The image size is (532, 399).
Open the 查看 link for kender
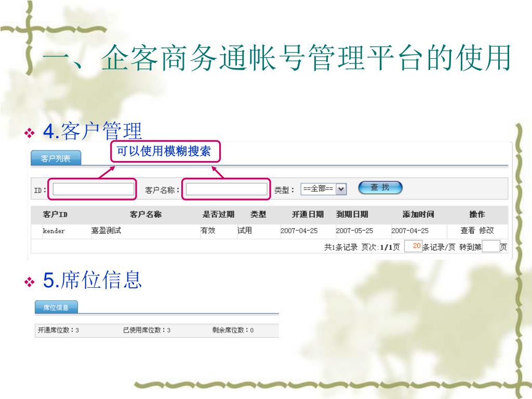pyautogui.click(x=468, y=231)
